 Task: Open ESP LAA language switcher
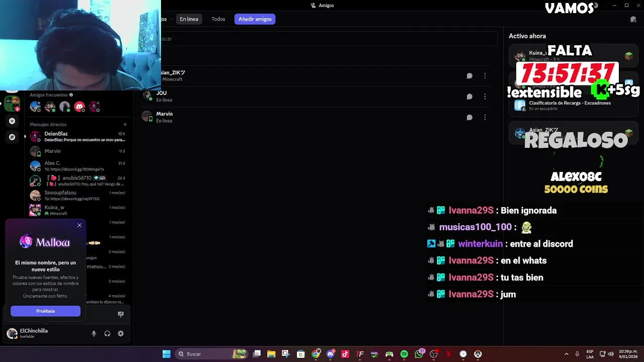click(590, 354)
